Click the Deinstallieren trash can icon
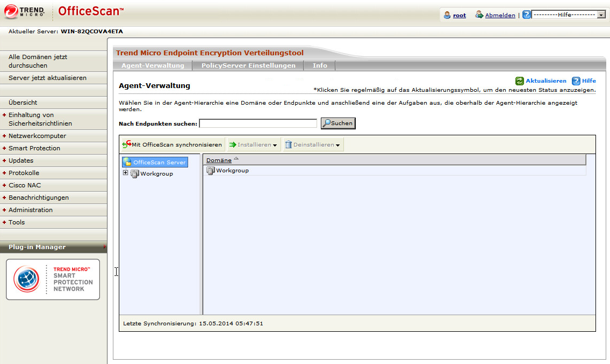Screen dimensions: 610x364 coord(289,144)
